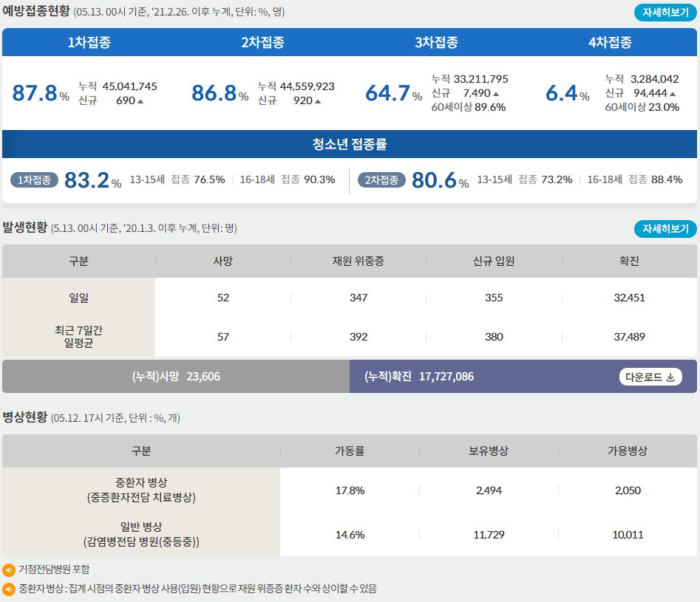This screenshot has height=602, width=700.
Task: Click weekly average confirmed value 37,489
Action: coord(629,337)
